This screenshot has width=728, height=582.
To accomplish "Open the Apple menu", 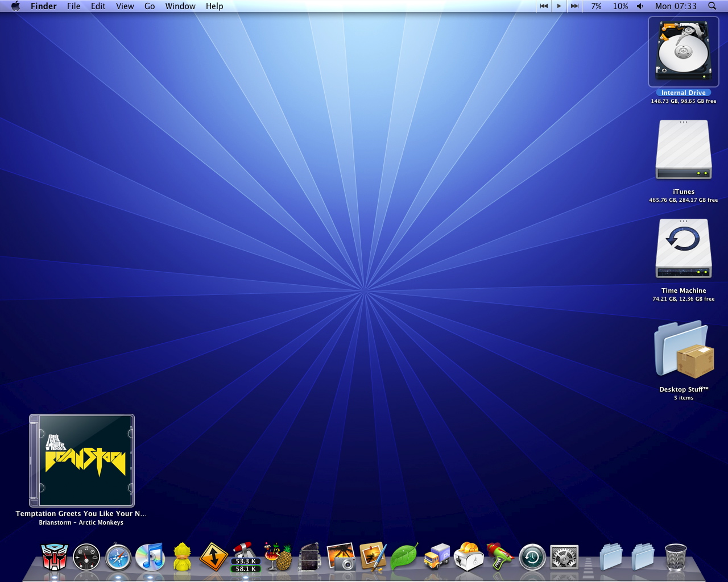I will coord(15,6).
